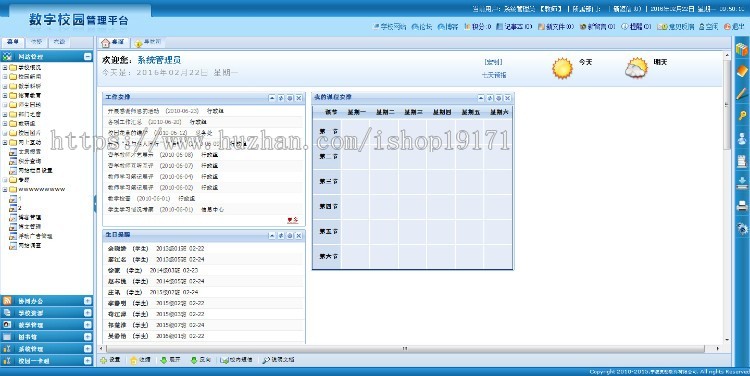Image resolution: width=750 pixels, height=376 pixels.
Task: Click the second green arrow button in bottom toolbar
Action: 201,360
